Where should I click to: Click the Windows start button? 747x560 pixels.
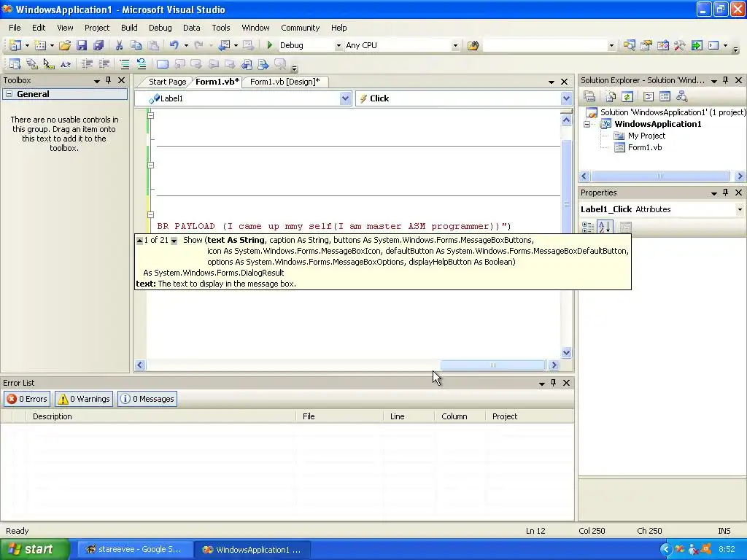coord(35,550)
